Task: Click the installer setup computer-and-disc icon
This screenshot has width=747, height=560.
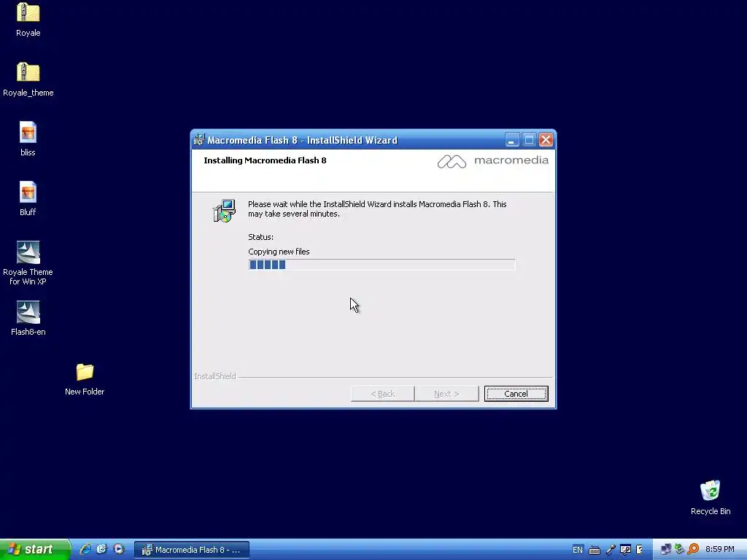Action: [x=224, y=211]
